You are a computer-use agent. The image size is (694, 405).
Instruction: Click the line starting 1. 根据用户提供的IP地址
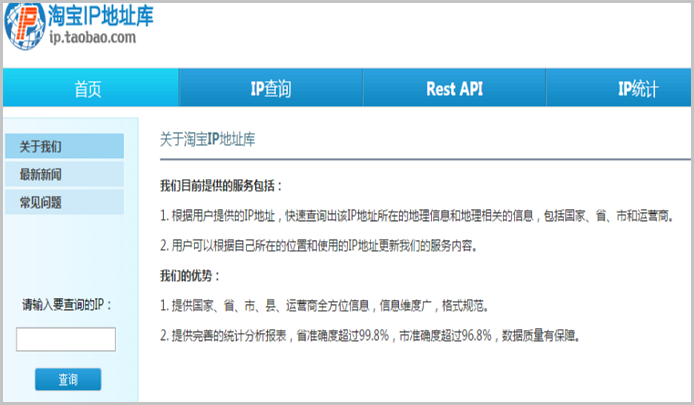point(417,216)
